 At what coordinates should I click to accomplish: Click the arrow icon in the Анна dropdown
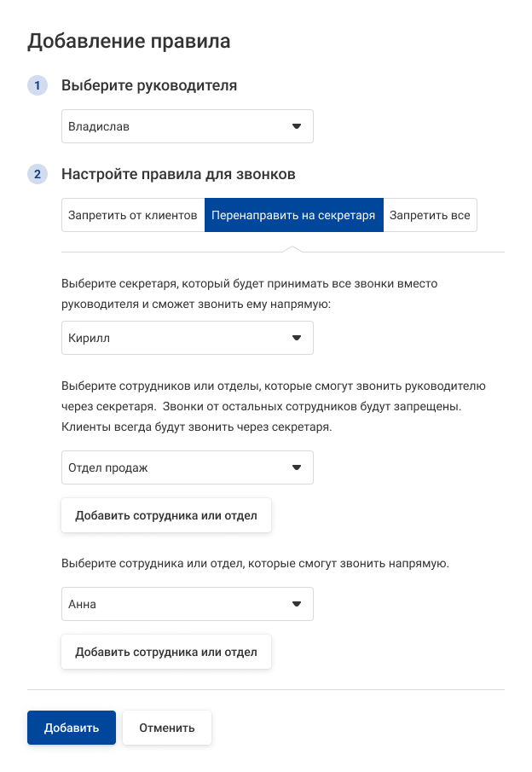297,604
